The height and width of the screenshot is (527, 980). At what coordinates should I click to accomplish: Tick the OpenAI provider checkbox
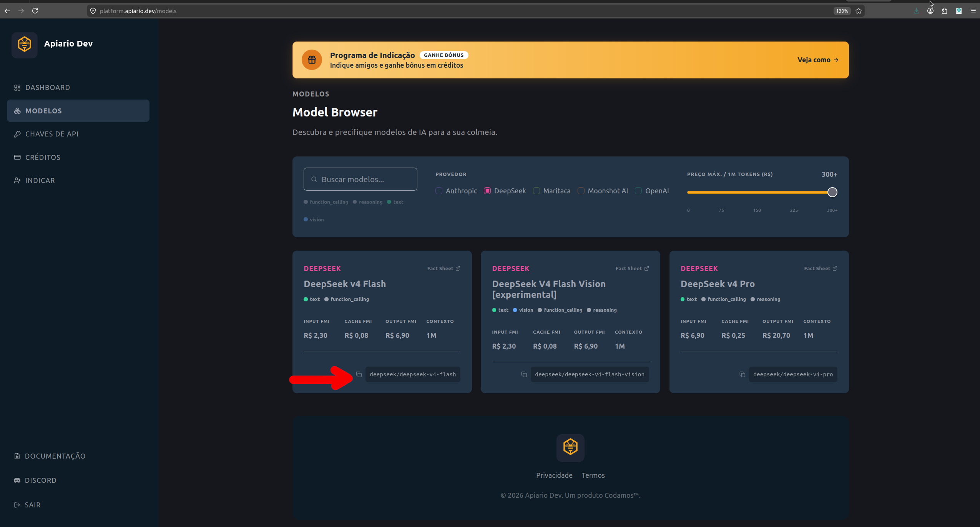coord(638,191)
